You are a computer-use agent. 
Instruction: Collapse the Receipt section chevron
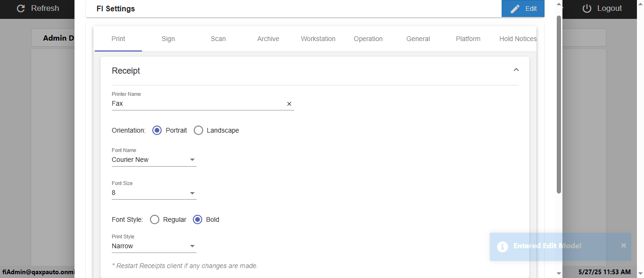tap(516, 70)
